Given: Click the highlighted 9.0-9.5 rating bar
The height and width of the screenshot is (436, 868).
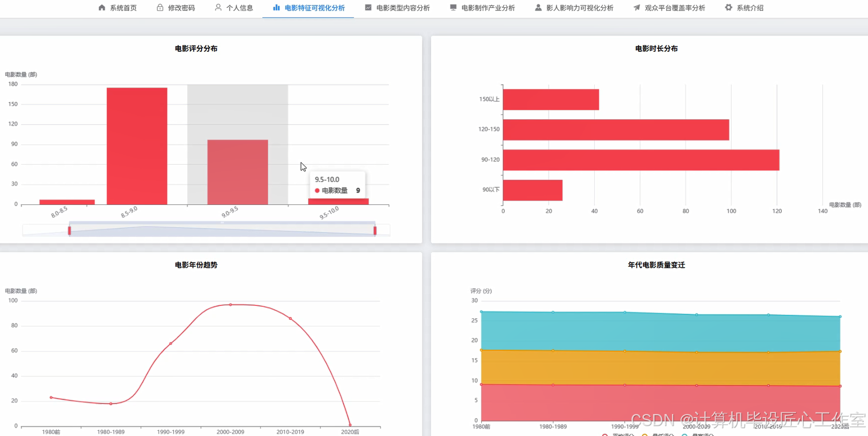Looking at the screenshot, I should click(238, 172).
